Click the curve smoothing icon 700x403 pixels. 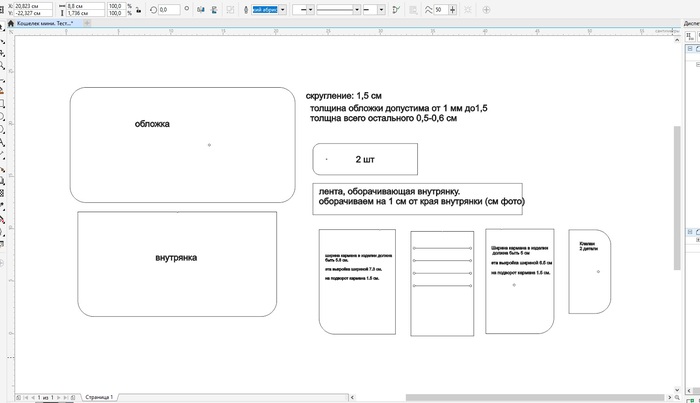pos(428,9)
